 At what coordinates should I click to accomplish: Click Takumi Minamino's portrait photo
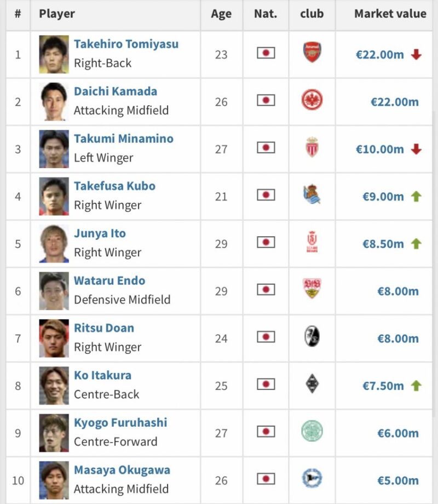pyautogui.click(x=54, y=148)
